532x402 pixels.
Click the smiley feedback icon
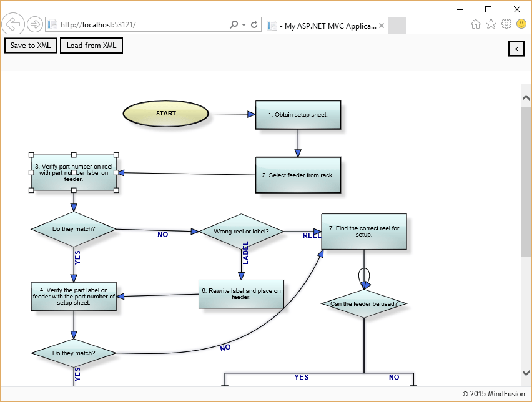point(521,24)
